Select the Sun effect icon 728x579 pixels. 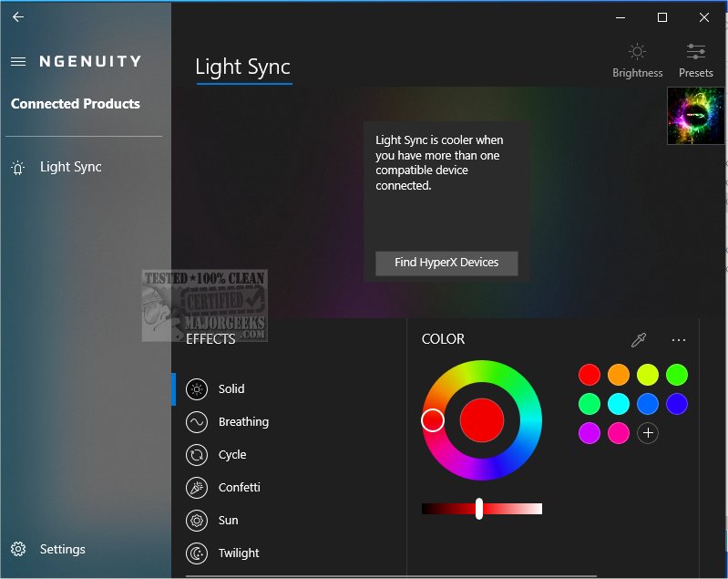197,521
